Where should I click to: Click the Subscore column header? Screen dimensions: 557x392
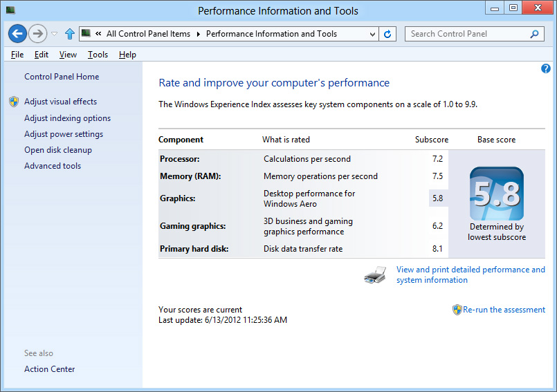(432, 140)
